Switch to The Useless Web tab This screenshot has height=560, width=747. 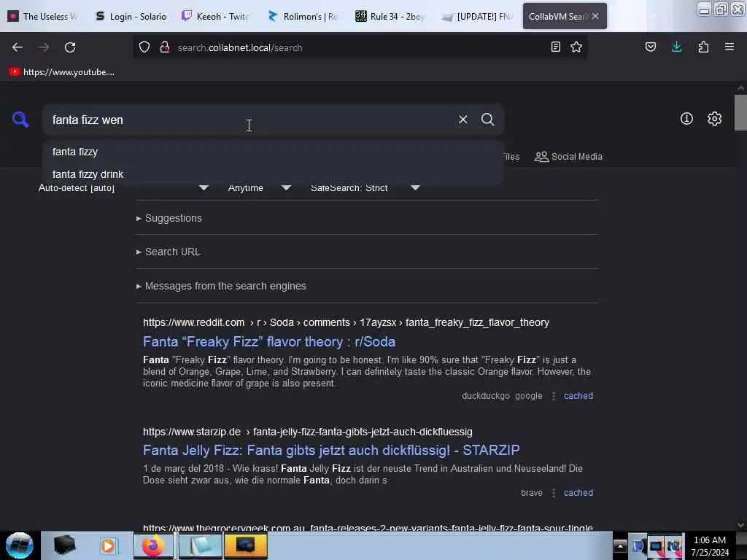click(x=43, y=16)
